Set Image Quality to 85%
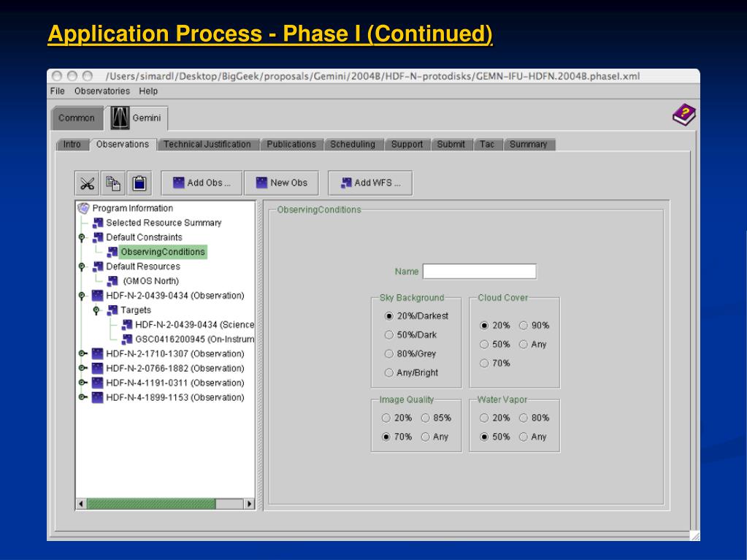The height and width of the screenshot is (560, 747). click(x=426, y=418)
